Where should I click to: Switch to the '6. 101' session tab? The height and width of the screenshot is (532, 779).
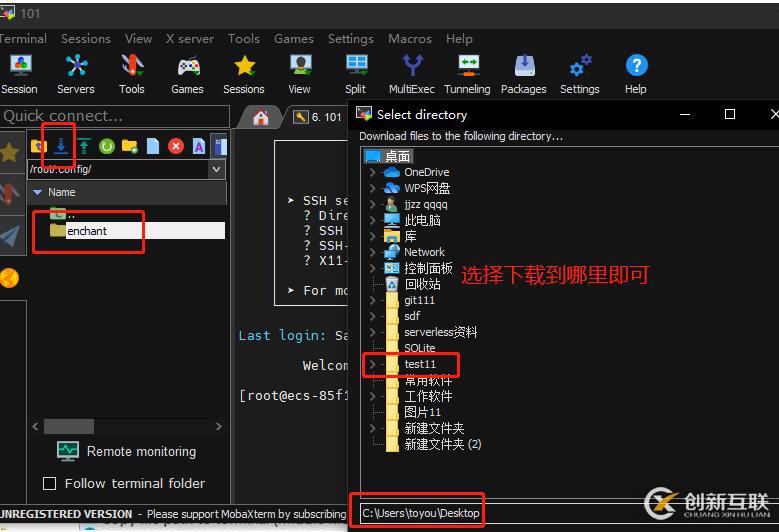point(318,117)
